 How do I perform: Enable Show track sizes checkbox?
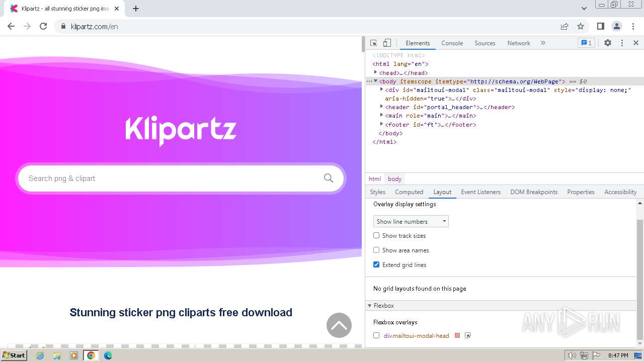click(x=376, y=235)
